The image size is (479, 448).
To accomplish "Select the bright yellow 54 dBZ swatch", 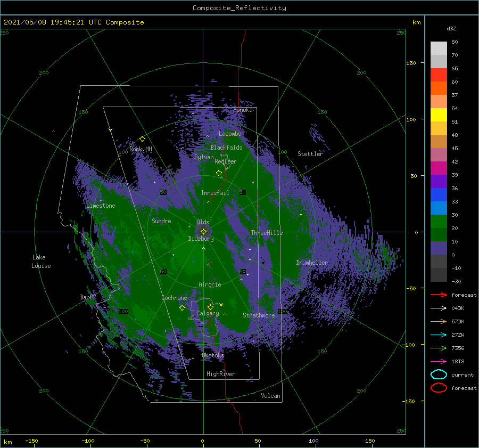I will point(439,115).
